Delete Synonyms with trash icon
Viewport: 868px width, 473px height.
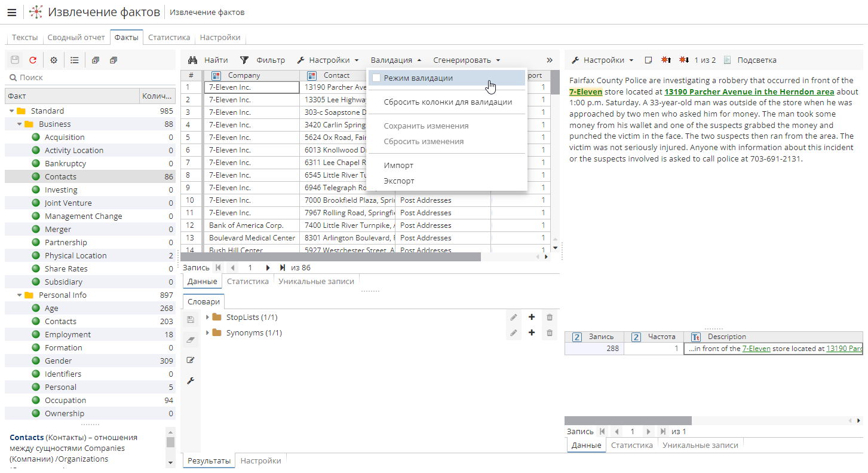pos(550,333)
